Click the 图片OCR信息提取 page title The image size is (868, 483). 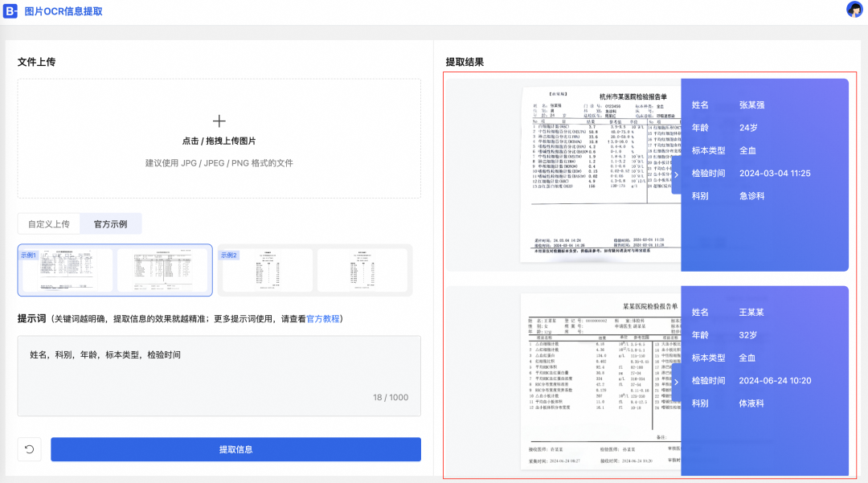[x=63, y=11]
